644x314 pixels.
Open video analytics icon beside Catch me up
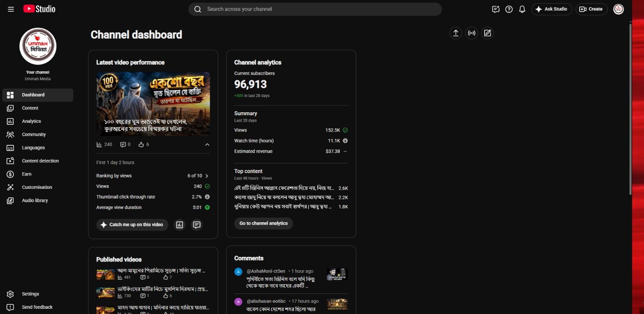180,225
